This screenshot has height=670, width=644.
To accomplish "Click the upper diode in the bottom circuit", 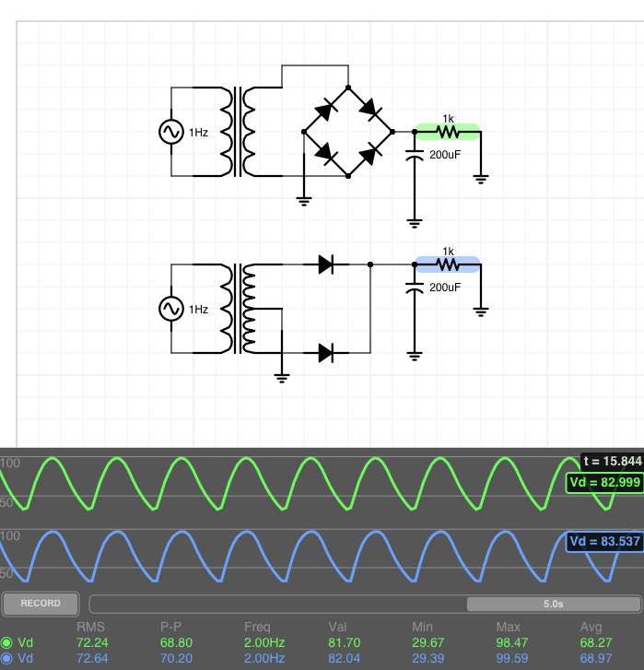I will (x=325, y=264).
